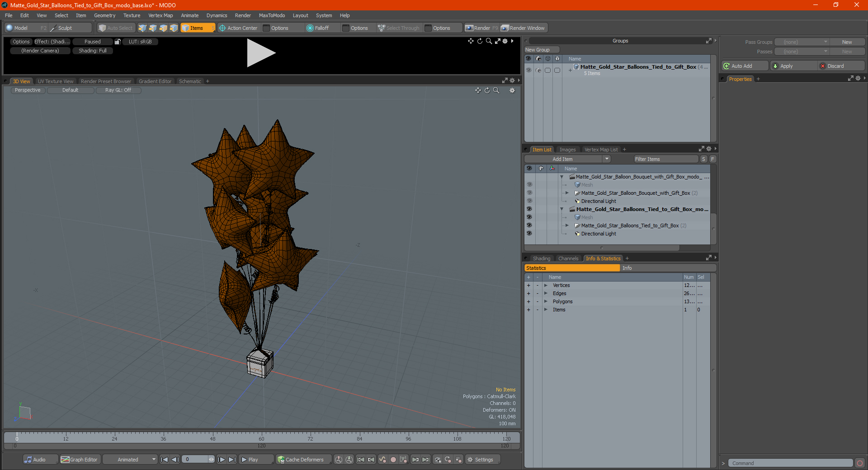Viewport: 868px width, 470px height.
Task: Click the preview pane pan/move icon
Action: coord(471,41)
